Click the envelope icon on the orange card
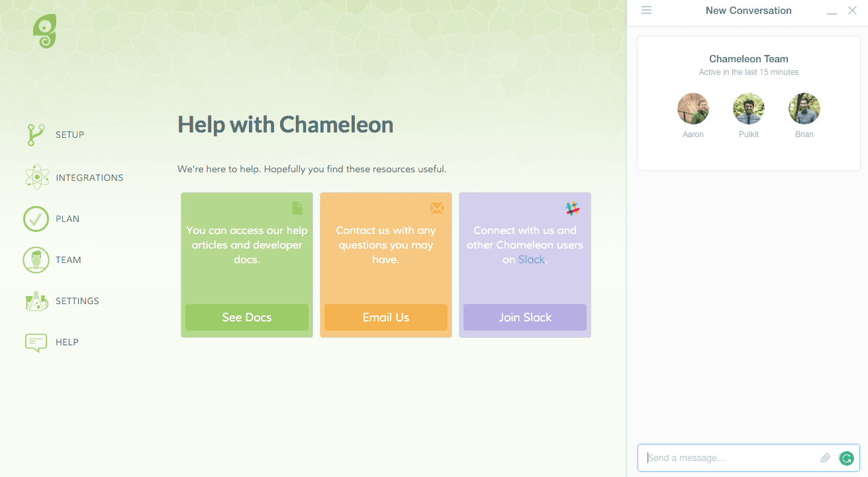This screenshot has height=477, width=868. (x=436, y=207)
